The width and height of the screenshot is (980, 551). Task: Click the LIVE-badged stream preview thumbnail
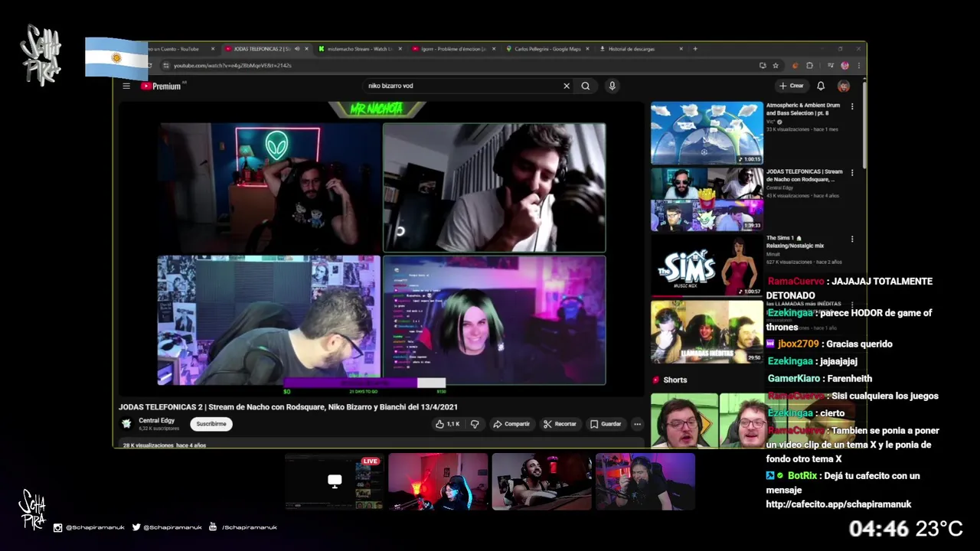point(334,481)
